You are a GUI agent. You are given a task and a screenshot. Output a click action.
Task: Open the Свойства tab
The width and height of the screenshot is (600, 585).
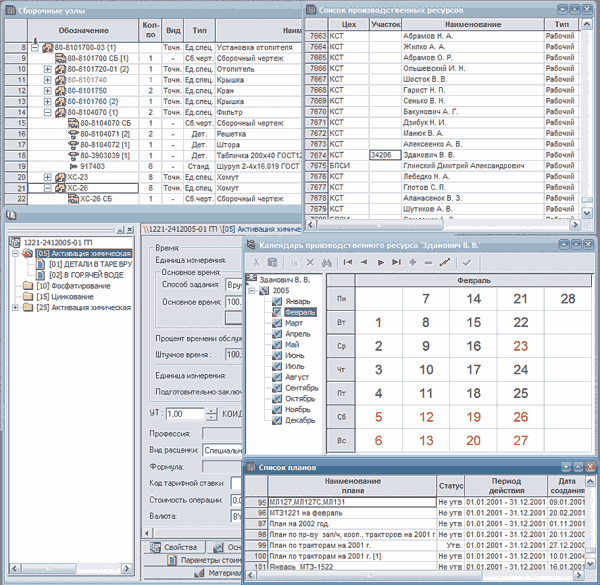[x=174, y=547]
